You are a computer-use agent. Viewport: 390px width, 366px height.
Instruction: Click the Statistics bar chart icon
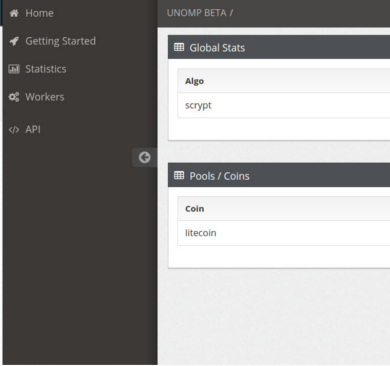14,69
